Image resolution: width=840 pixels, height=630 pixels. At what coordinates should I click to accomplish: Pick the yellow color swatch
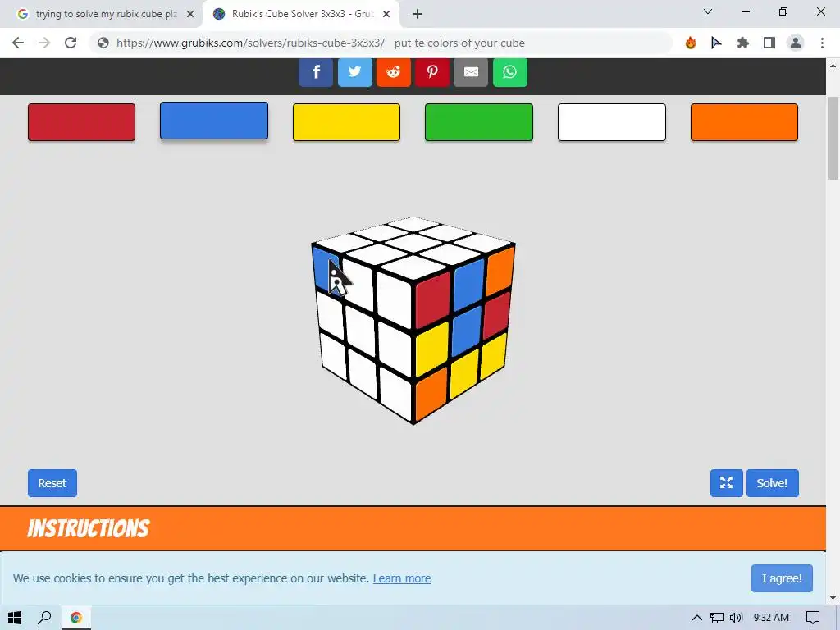point(347,122)
